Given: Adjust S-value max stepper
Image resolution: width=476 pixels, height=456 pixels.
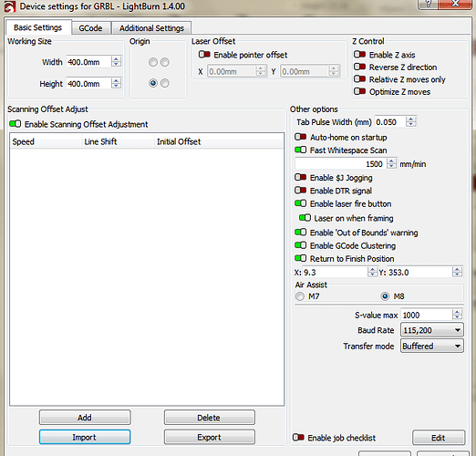Looking at the screenshot, I should [x=457, y=315].
